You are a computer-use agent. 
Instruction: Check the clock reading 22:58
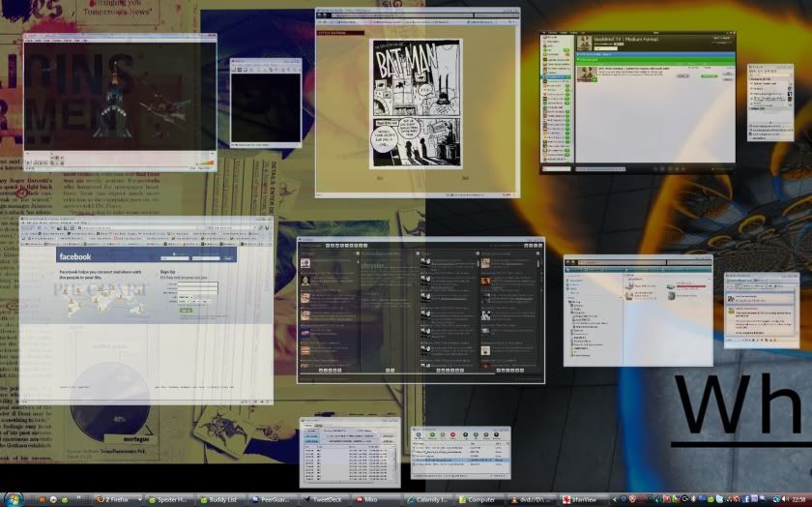(799, 499)
